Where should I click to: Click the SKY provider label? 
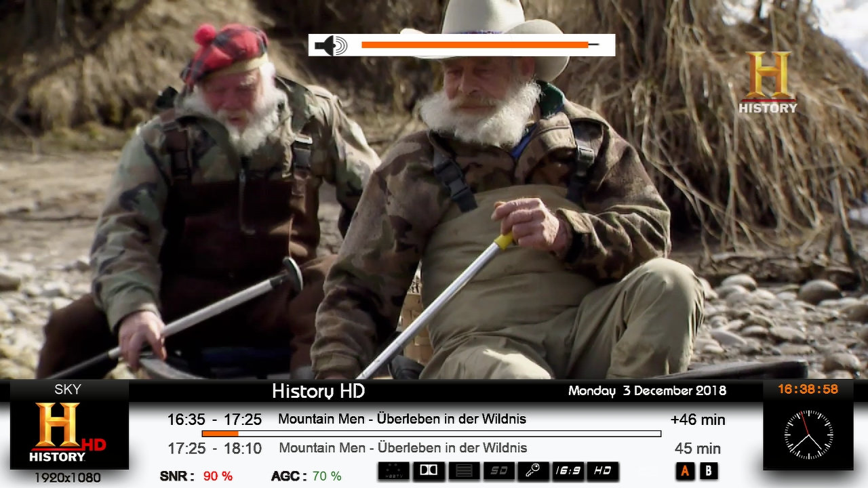coord(67,390)
